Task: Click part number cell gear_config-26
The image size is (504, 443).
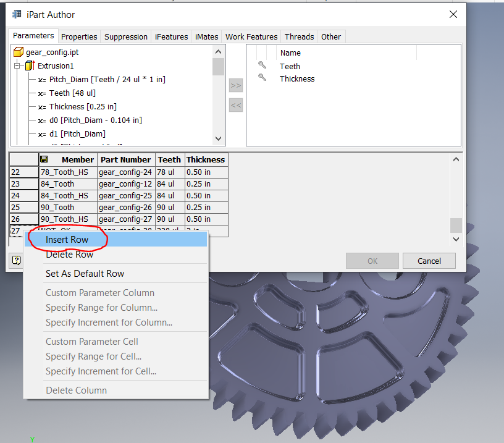Action: [x=126, y=208]
